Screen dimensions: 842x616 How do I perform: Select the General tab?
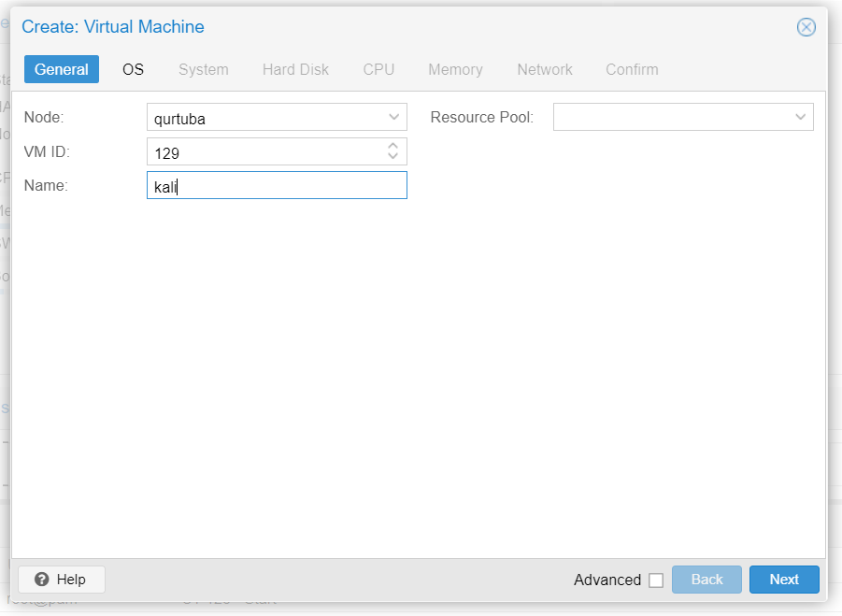pyautogui.click(x=62, y=69)
